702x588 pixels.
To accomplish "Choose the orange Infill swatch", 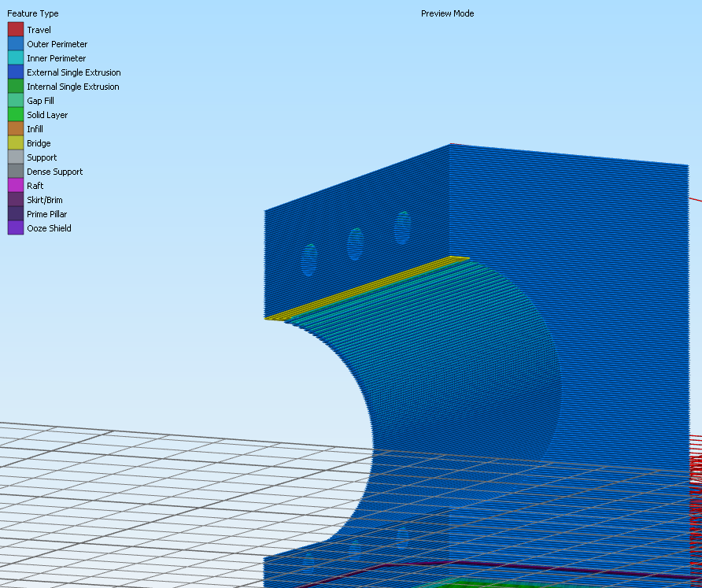I will (x=16, y=128).
